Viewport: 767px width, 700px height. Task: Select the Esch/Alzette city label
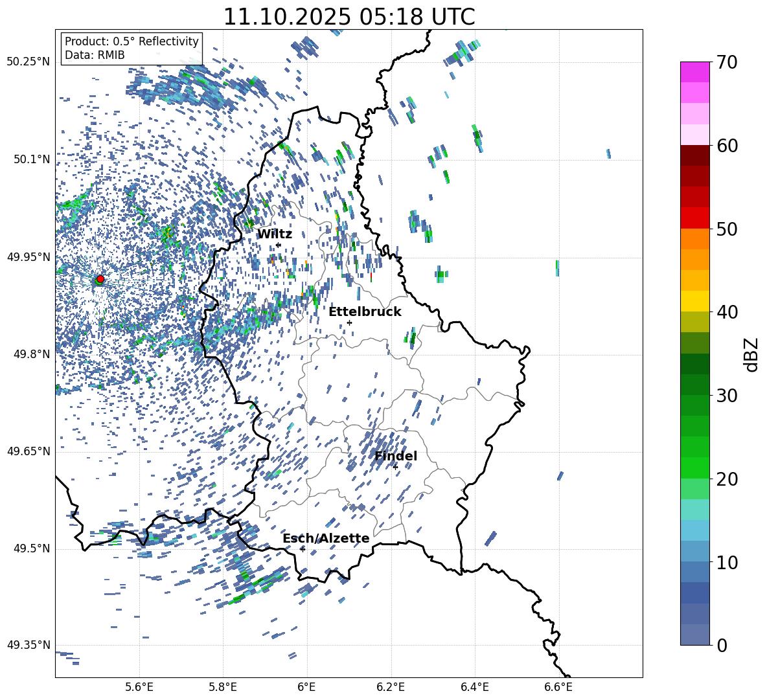tap(325, 538)
